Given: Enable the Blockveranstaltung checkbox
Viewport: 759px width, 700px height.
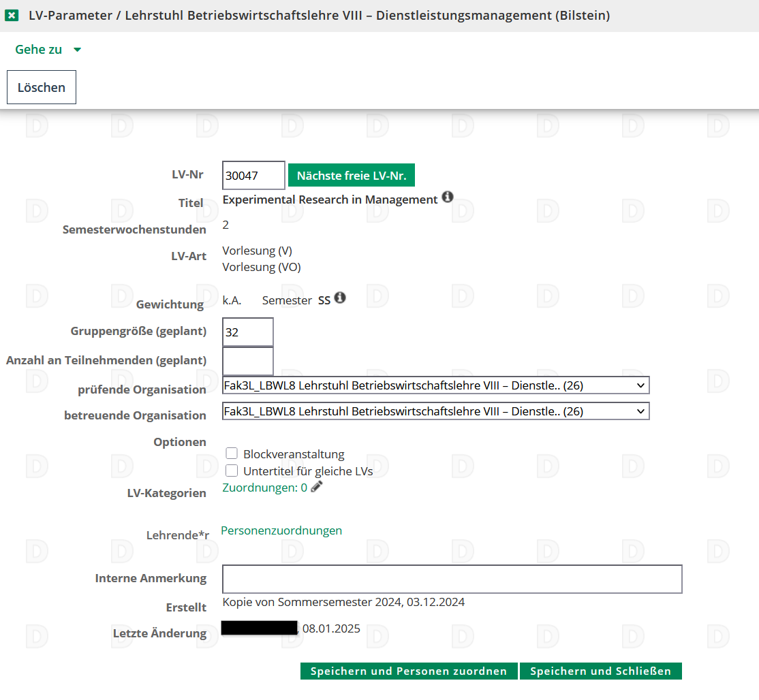Looking at the screenshot, I should (232, 454).
